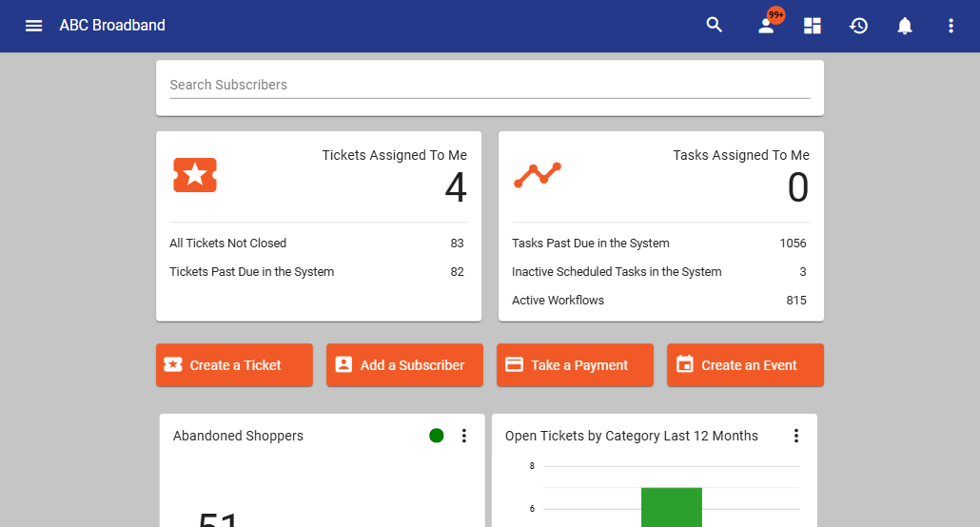Click the green status dot on Abandoned Shoppers

pyautogui.click(x=437, y=436)
